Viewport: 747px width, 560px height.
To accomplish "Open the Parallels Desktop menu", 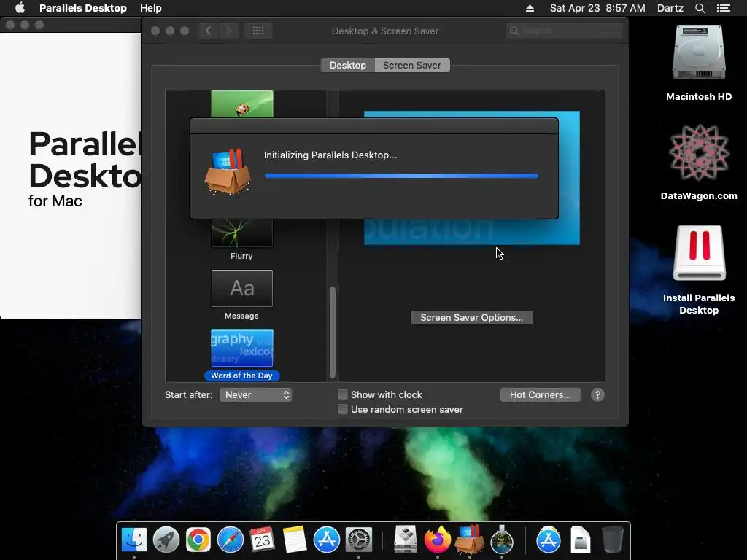I will [83, 8].
